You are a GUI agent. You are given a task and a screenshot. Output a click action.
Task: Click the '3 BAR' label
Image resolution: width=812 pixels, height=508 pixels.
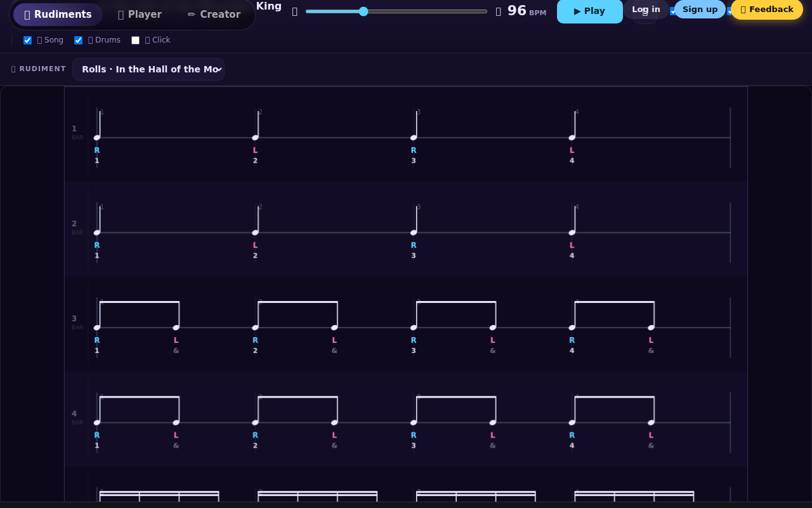[x=77, y=323]
